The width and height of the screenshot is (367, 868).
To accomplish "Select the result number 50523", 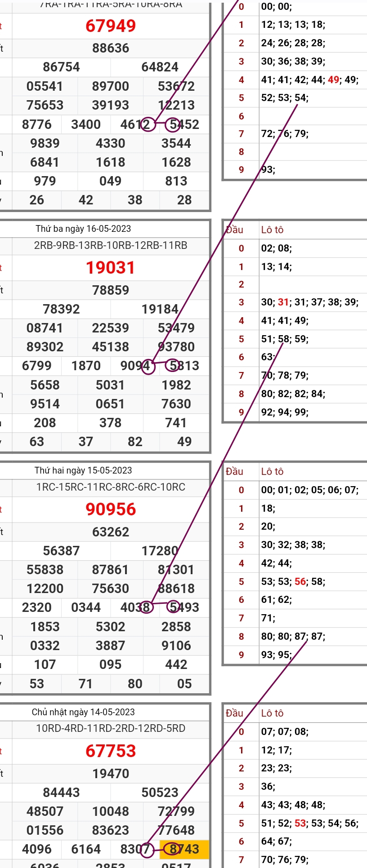I will pyautogui.click(x=160, y=793).
